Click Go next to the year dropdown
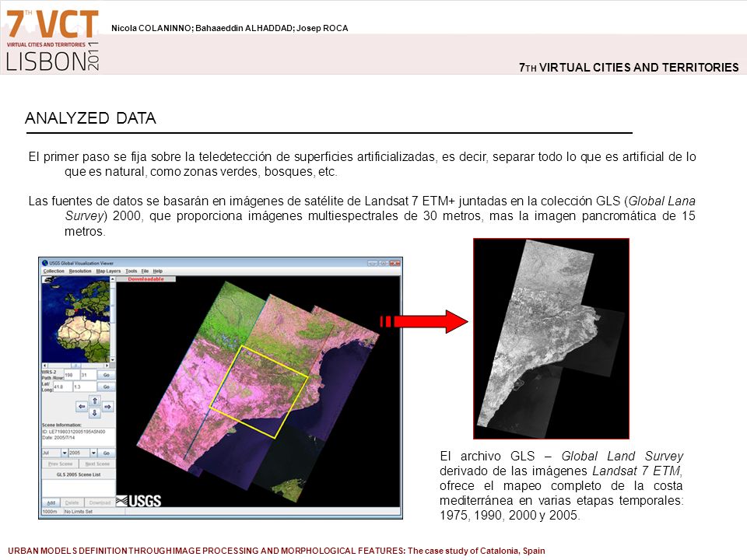This screenshot has width=747, height=560. (x=107, y=453)
